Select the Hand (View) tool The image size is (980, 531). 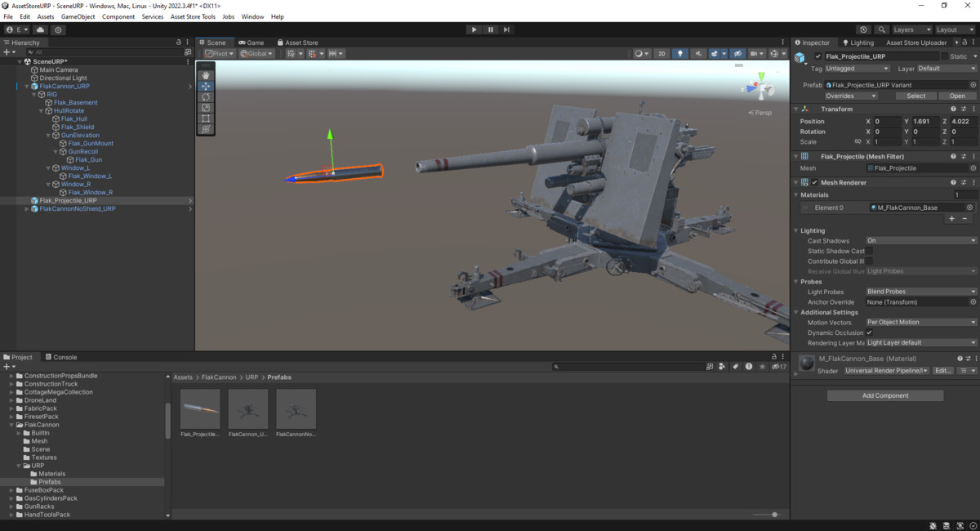pos(206,75)
